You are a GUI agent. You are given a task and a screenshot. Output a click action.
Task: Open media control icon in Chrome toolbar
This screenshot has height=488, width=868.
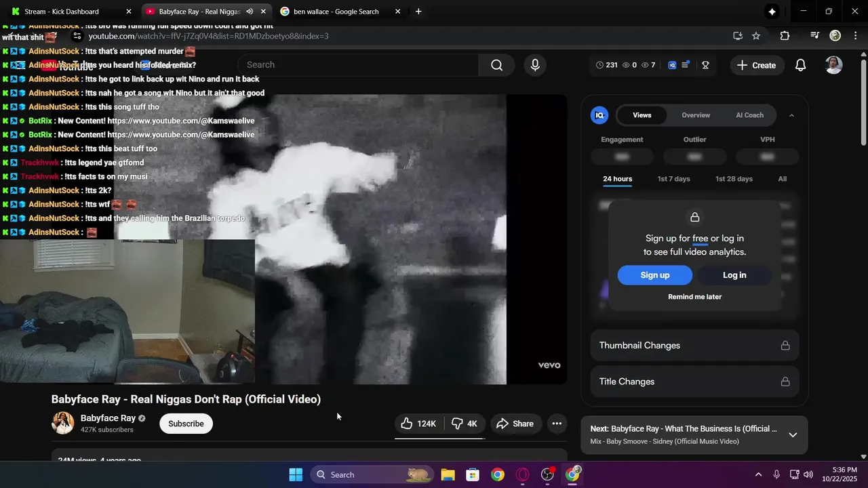[x=814, y=36]
